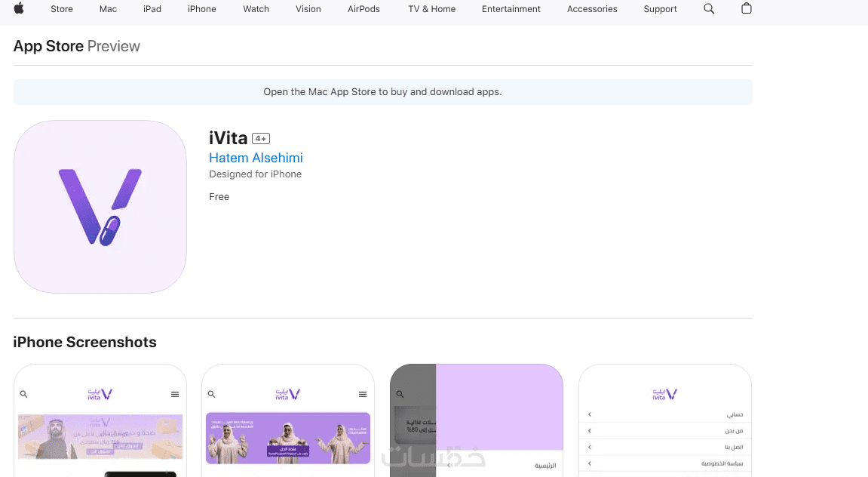Click iVita logo in first iPhone screenshot

(100, 394)
